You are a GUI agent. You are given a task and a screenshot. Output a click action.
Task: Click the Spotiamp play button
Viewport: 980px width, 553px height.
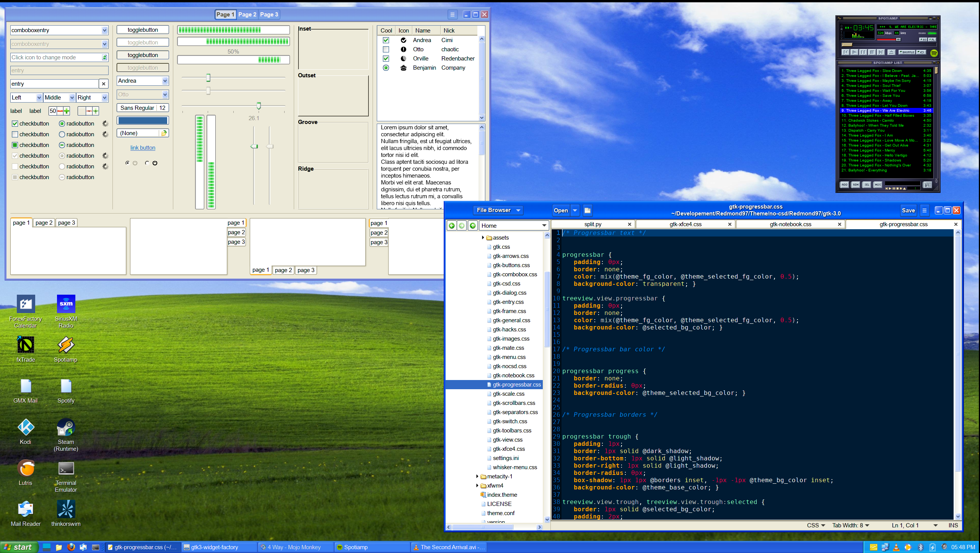855,52
